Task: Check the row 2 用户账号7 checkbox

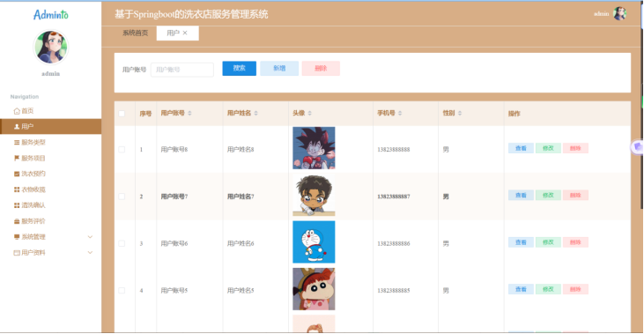Action: 122,197
